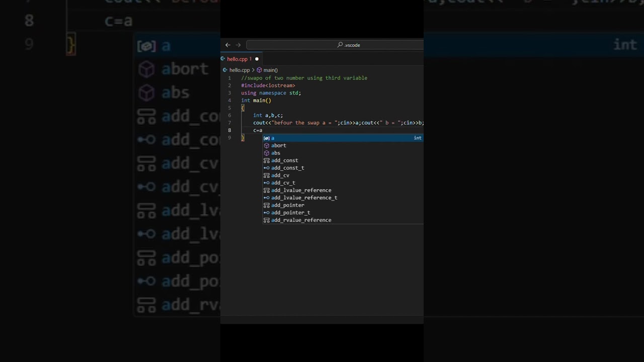Click the 'int' type label in the suggestion list
The image size is (644, 362).
tap(418, 138)
